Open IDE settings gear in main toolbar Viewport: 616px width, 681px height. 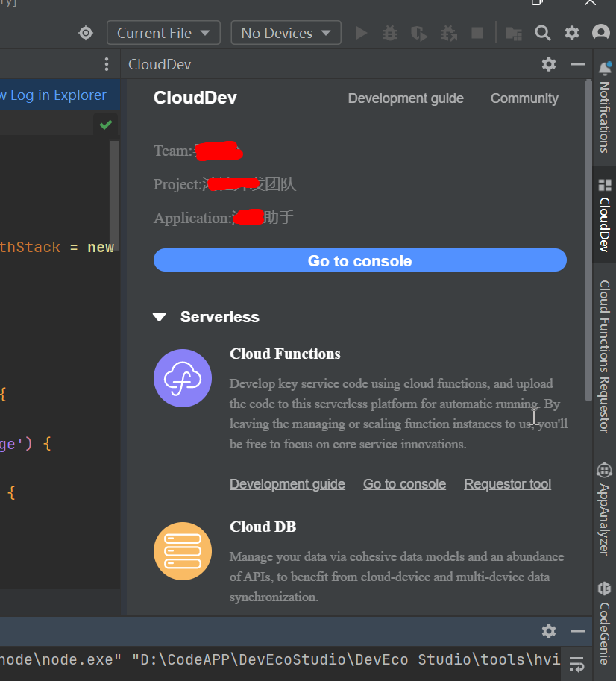572,33
